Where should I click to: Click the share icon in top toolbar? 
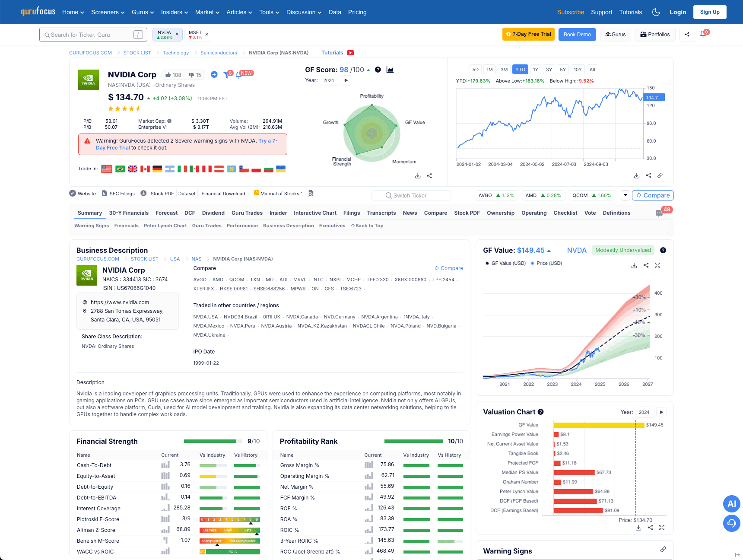coord(687,35)
